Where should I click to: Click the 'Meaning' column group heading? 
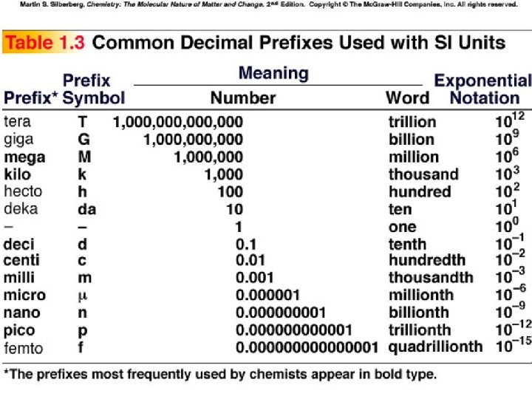coord(273,74)
